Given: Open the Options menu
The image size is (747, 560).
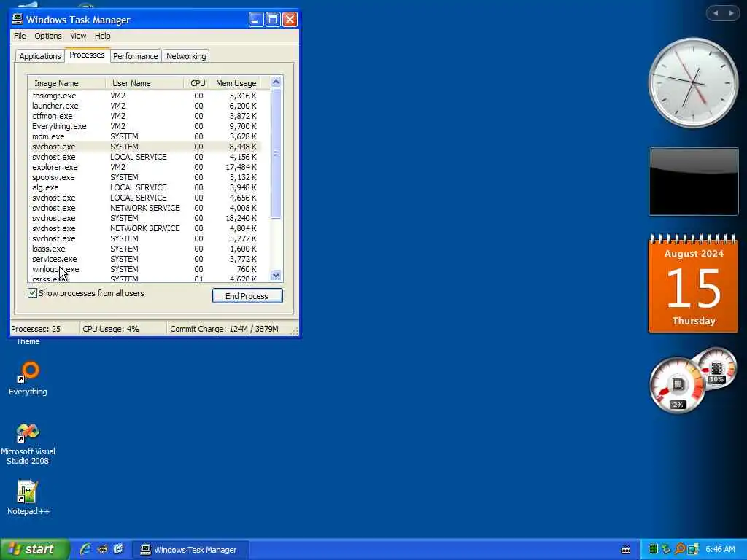Looking at the screenshot, I should [x=47, y=36].
